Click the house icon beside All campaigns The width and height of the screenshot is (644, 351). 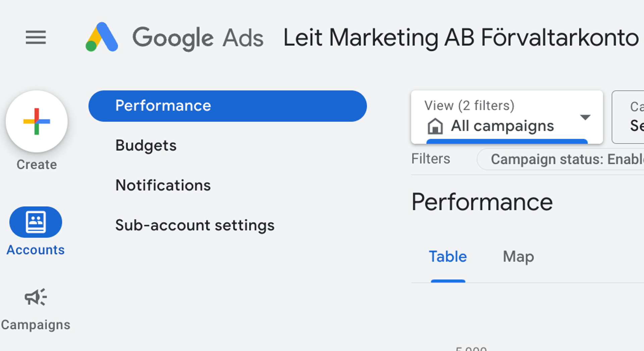[435, 126]
